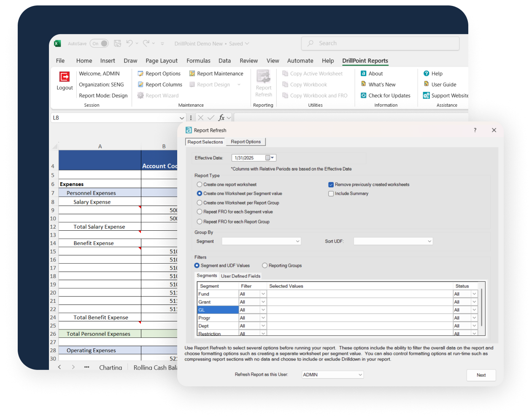Image resolution: width=532 pixels, height=418 pixels.
Task: Click Check for Updates icon
Action: [363, 95]
